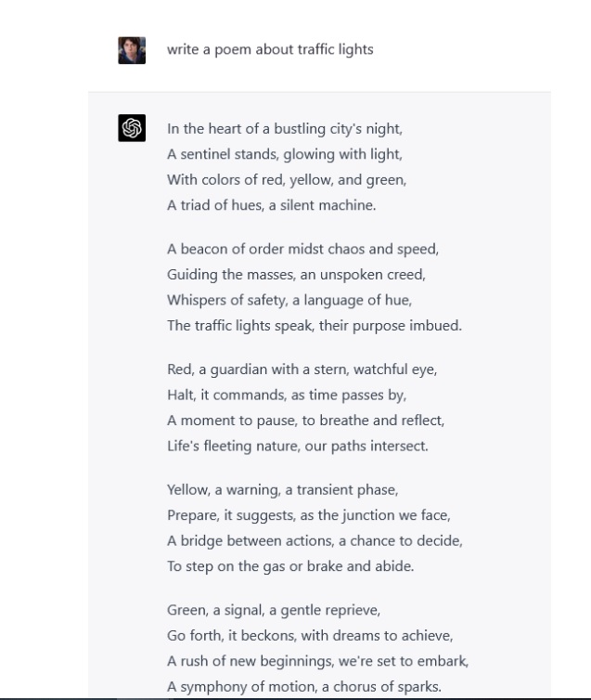This screenshot has width=591, height=700.
Task: Click the line 'Guiding the masses, an unspoken creed'
Action: pos(296,274)
